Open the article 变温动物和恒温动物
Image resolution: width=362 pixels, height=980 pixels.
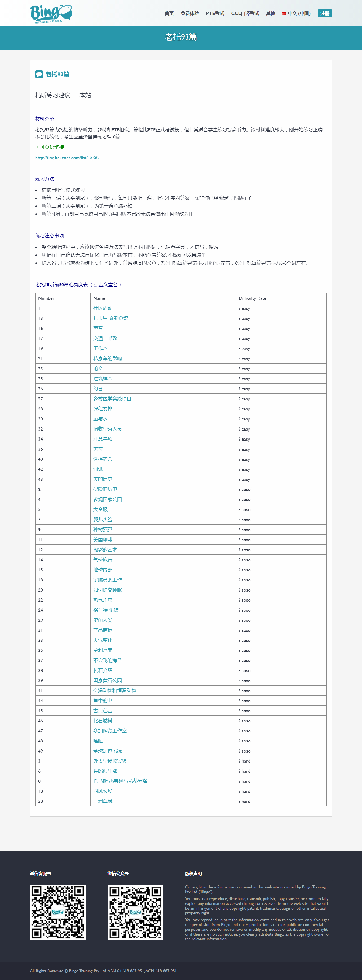click(x=114, y=691)
